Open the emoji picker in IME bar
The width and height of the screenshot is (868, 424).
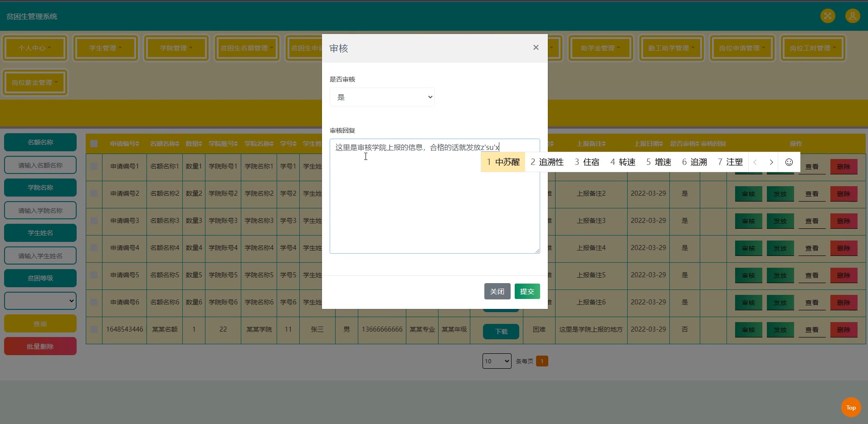(789, 162)
